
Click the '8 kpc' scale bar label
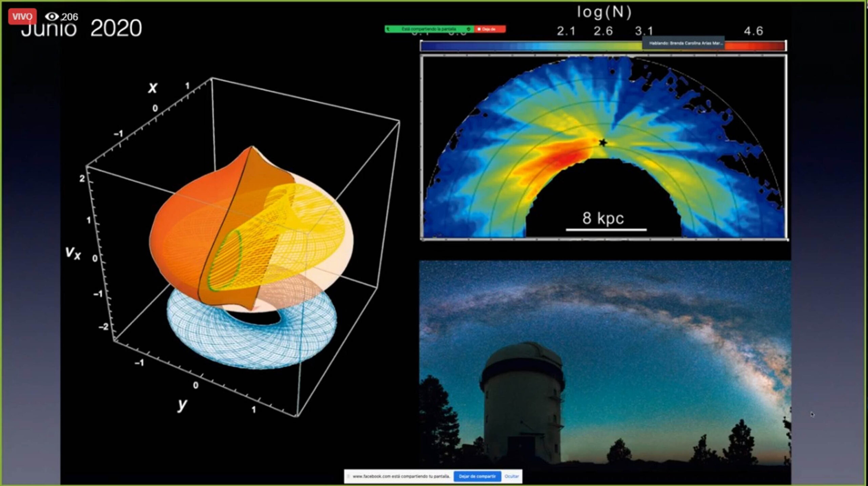pyautogui.click(x=603, y=218)
